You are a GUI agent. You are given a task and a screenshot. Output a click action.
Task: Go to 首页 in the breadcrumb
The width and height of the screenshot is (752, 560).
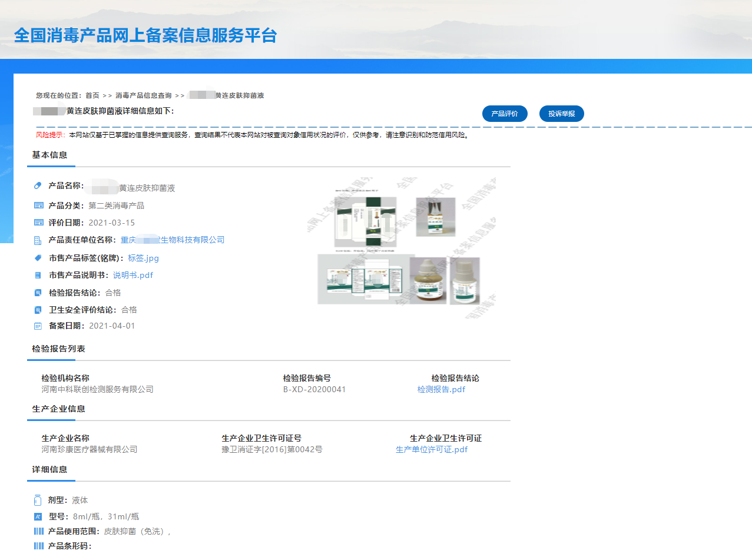pos(92,95)
